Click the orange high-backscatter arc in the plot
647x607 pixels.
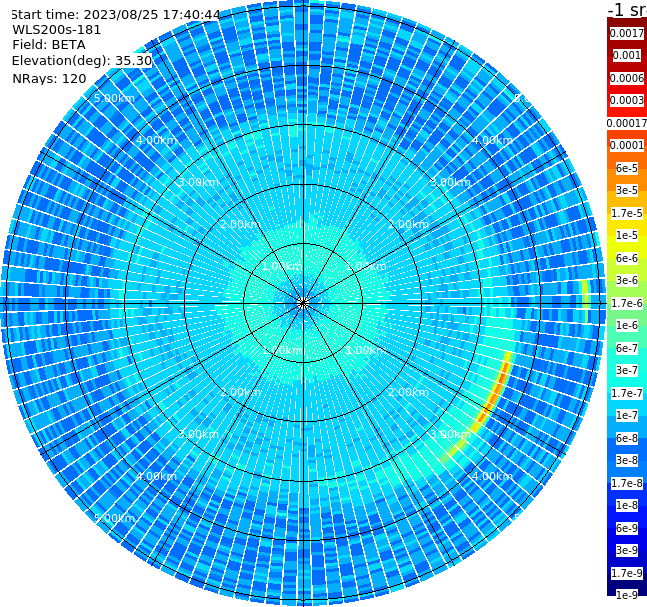(x=493, y=395)
